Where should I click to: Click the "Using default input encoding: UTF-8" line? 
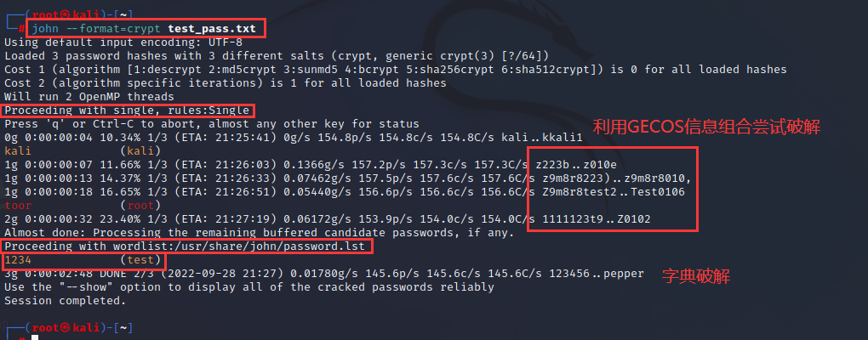111,42
